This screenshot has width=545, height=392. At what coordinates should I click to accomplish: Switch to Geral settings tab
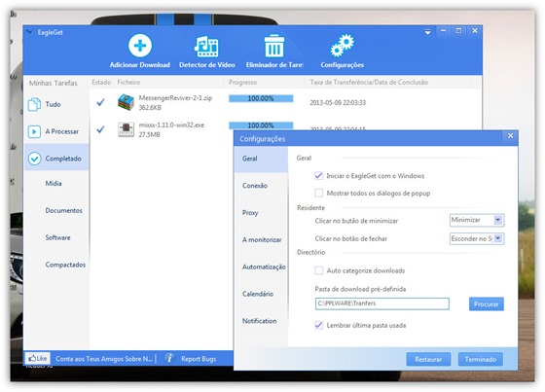coord(261,159)
